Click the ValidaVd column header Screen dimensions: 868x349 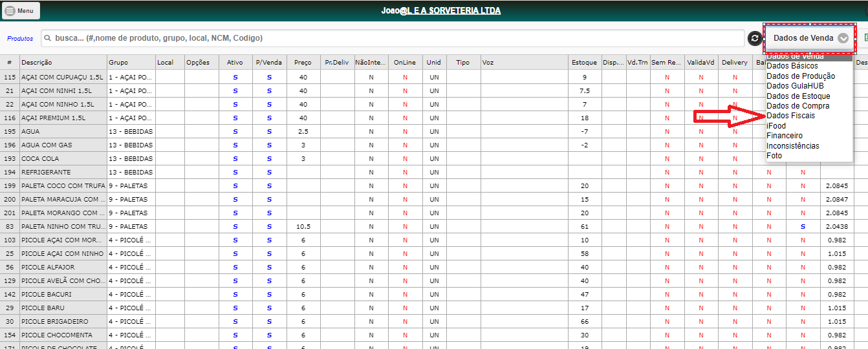[x=701, y=63]
